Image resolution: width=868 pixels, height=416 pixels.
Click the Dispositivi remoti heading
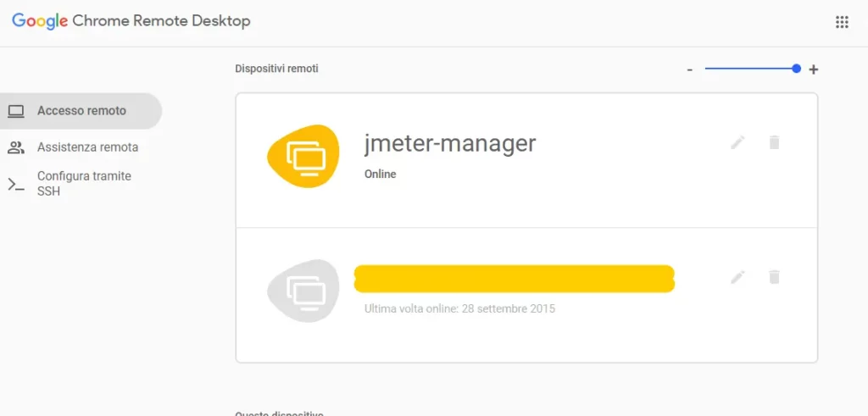tap(277, 69)
